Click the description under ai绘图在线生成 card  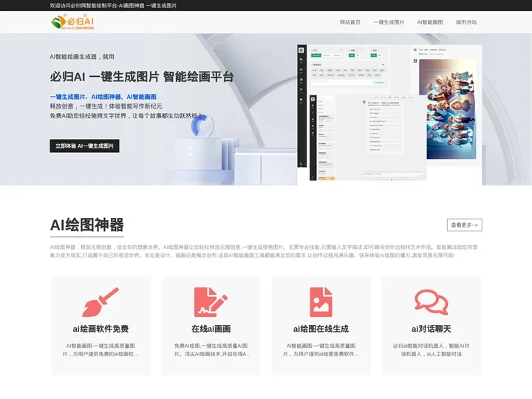click(321, 349)
